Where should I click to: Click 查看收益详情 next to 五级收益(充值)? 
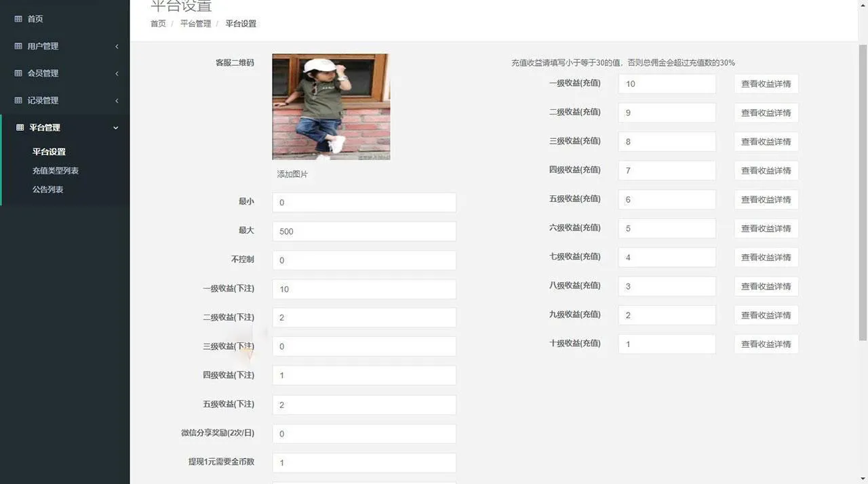coord(766,199)
